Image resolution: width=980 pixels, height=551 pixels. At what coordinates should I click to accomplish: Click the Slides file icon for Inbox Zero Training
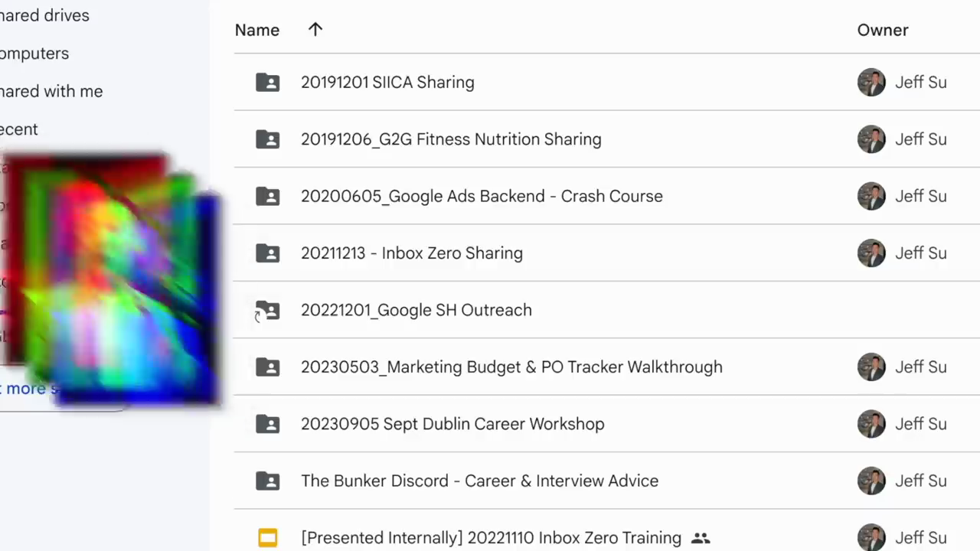pos(267,538)
